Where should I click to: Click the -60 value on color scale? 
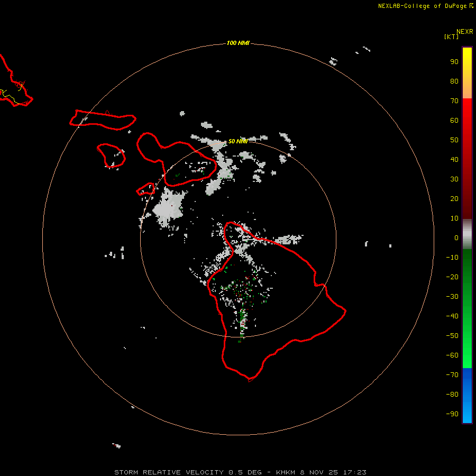[x=452, y=355]
